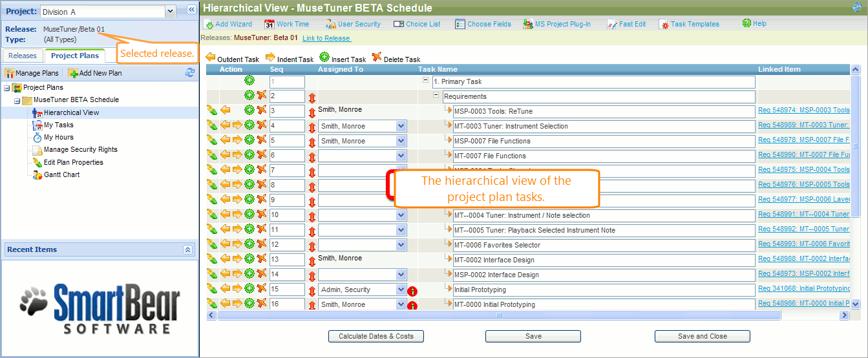Viewport: 868px width, 358px height.
Task: Select Gantt Chart in the plan tree
Action: point(61,174)
